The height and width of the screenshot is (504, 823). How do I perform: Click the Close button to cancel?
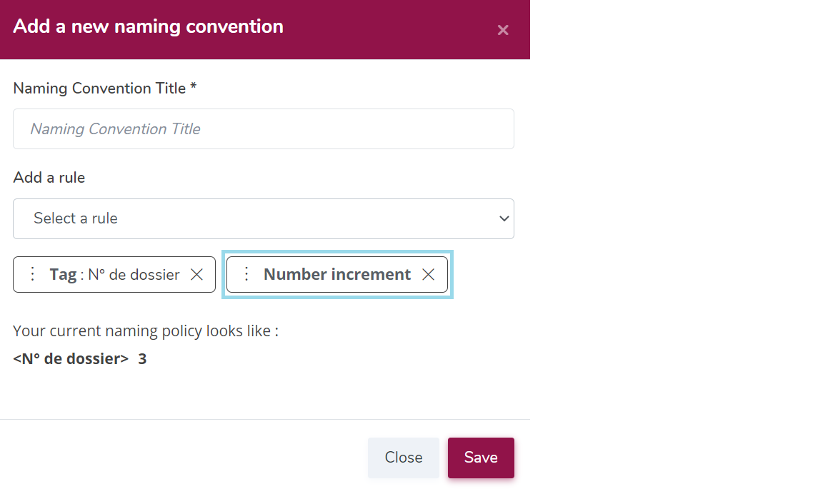coord(403,458)
